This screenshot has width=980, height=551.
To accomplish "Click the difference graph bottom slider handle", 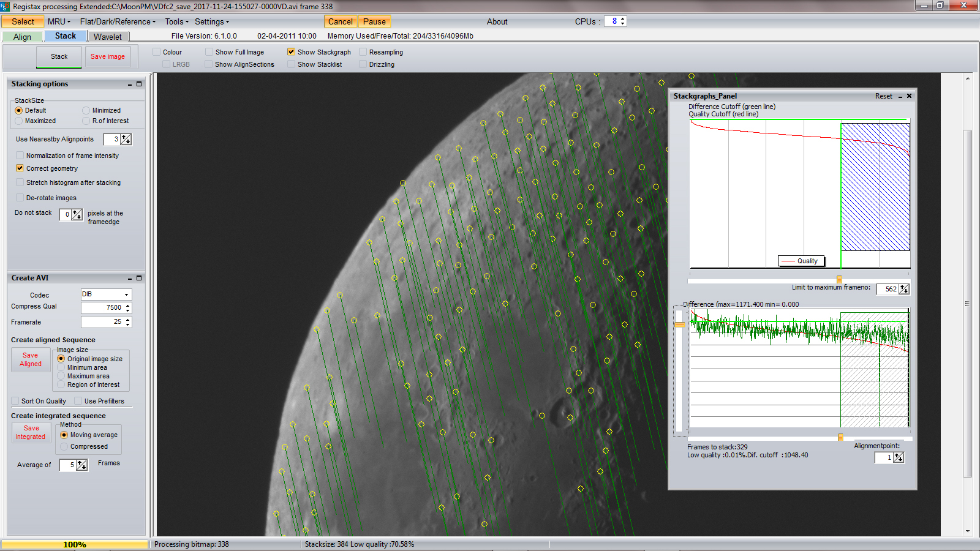I will coord(840,437).
